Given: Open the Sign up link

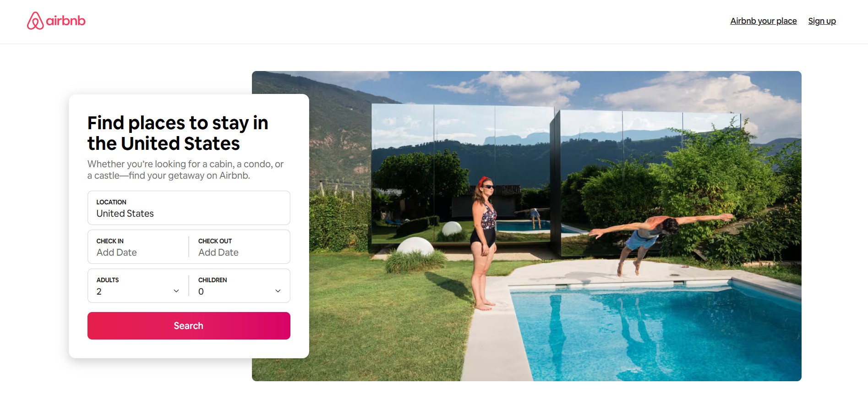Looking at the screenshot, I should [822, 21].
